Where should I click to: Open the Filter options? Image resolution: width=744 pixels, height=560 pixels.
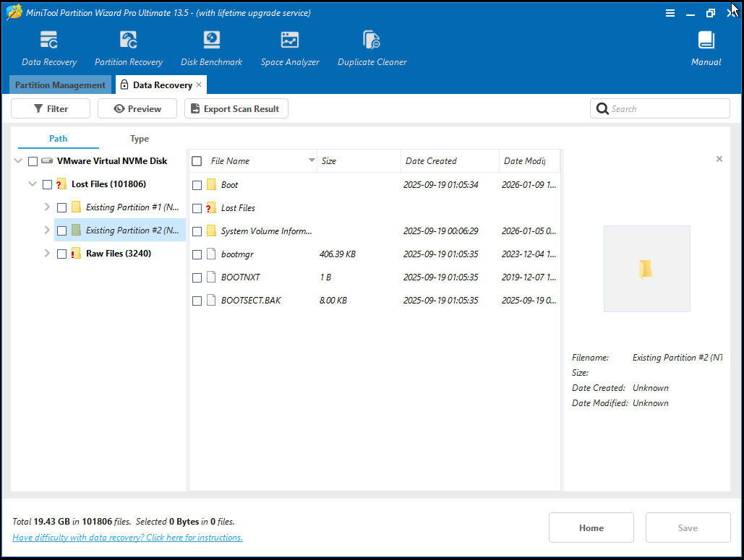point(50,108)
